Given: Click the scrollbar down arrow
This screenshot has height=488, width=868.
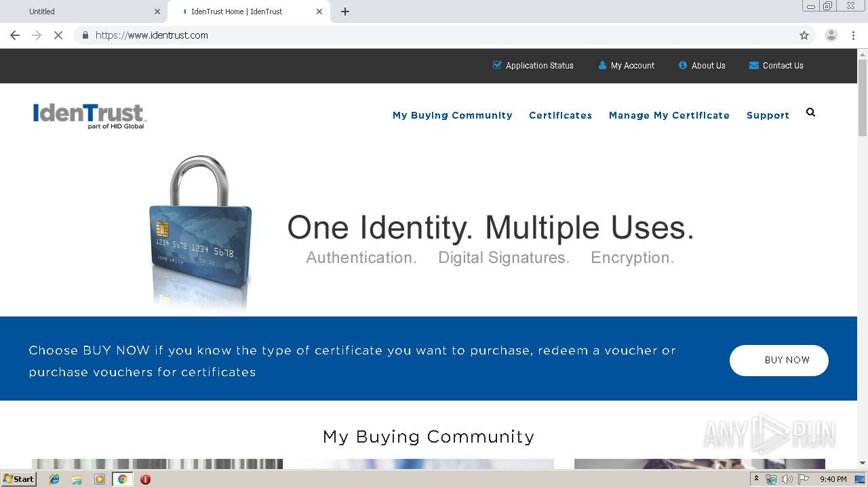Looking at the screenshot, I should pyautogui.click(x=863, y=463).
